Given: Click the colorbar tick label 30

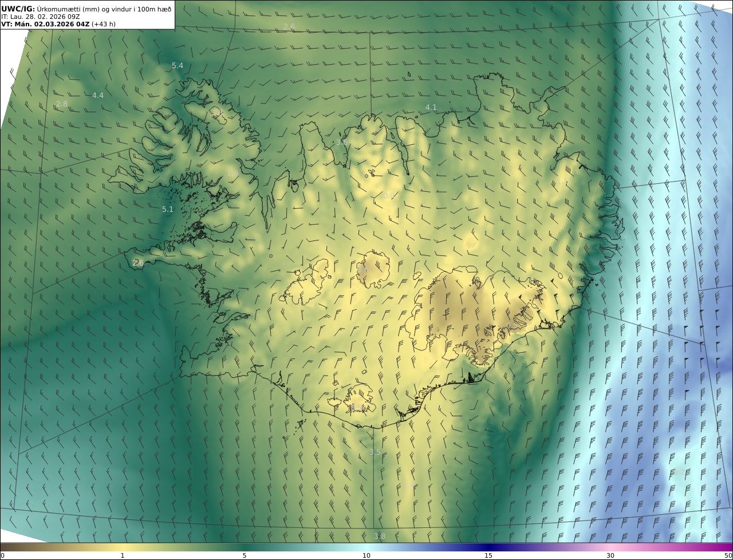Looking at the screenshot, I should tap(610, 555).
